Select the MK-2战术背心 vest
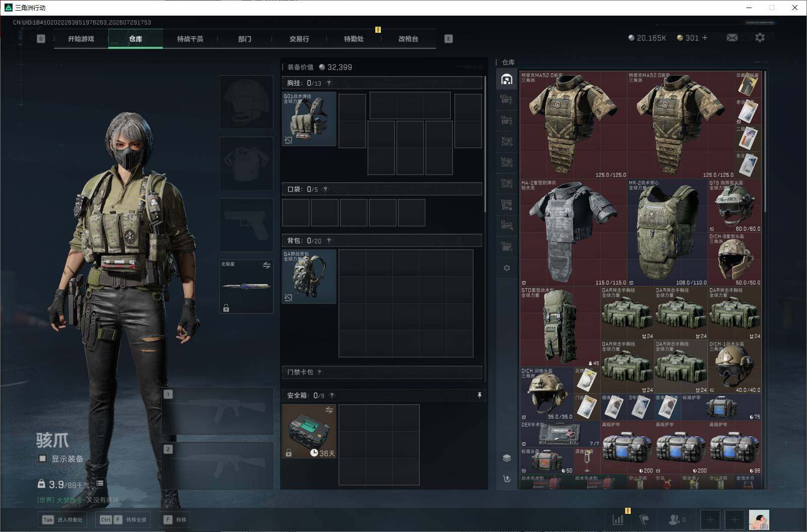Viewport: 807px width, 532px height. tap(667, 233)
